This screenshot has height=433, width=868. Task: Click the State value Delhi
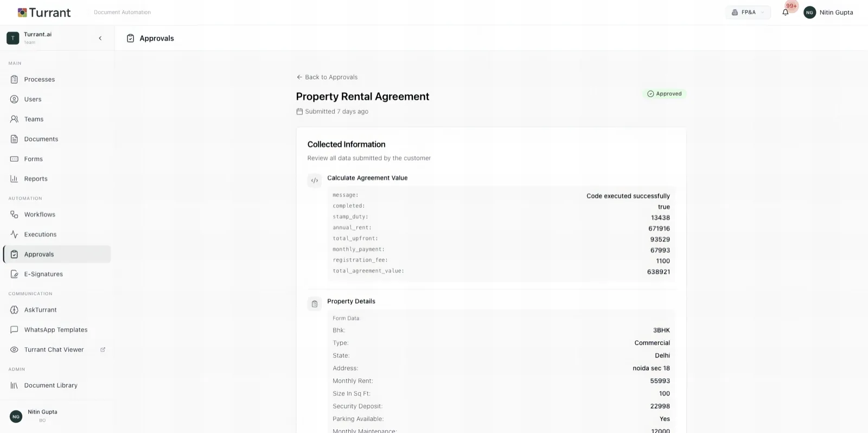(x=662, y=355)
